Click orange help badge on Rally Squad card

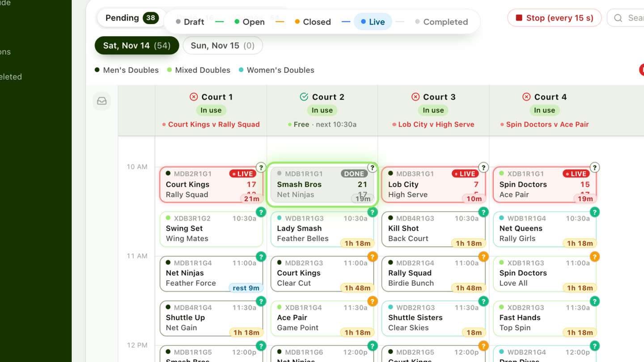coord(483,257)
